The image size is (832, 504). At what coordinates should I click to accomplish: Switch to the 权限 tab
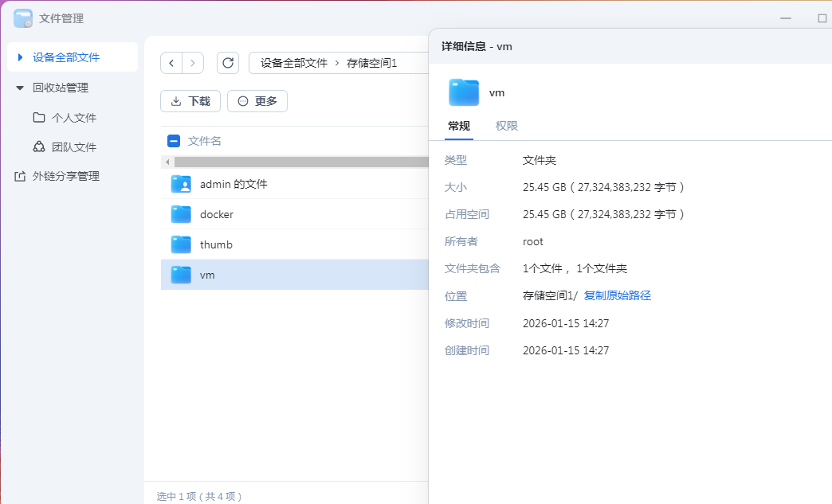tap(506, 126)
